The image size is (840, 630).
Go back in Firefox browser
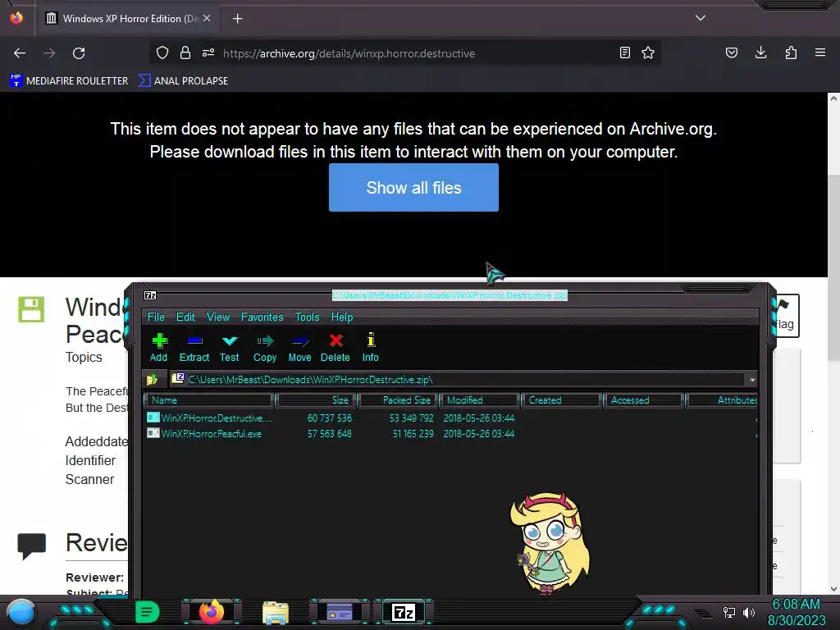click(20, 53)
